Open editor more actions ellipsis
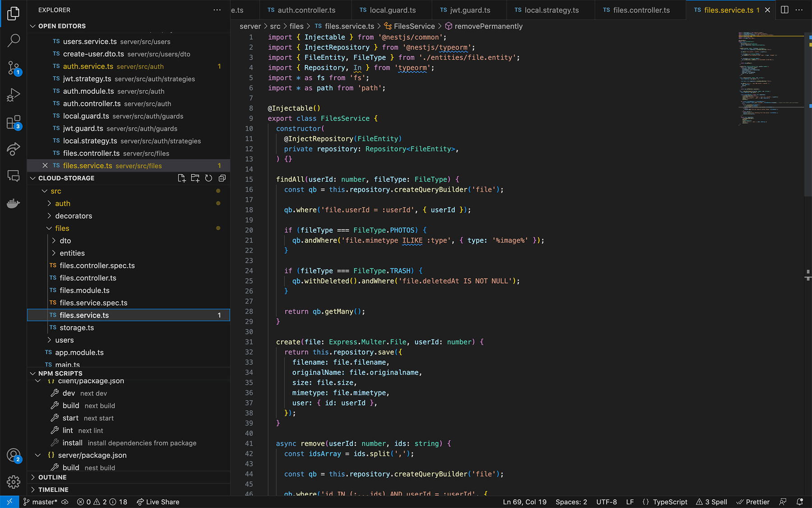Image resolution: width=812 pixels, height=508 pixels. [799, 10]
